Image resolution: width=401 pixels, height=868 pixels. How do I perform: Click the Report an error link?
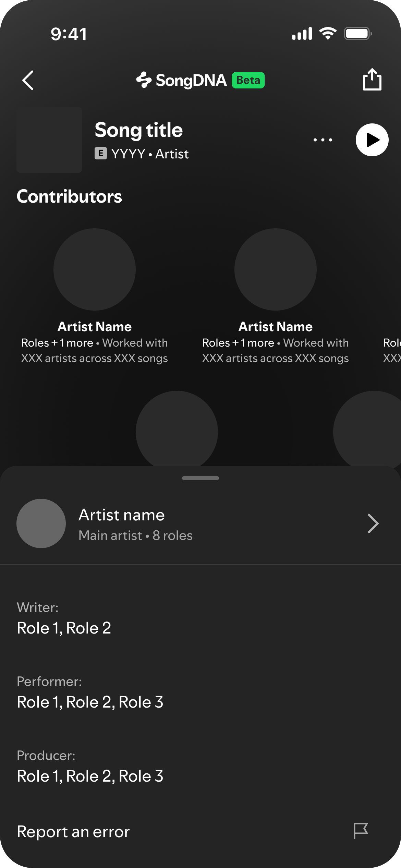pyautogui.click(x=73, y=832)
